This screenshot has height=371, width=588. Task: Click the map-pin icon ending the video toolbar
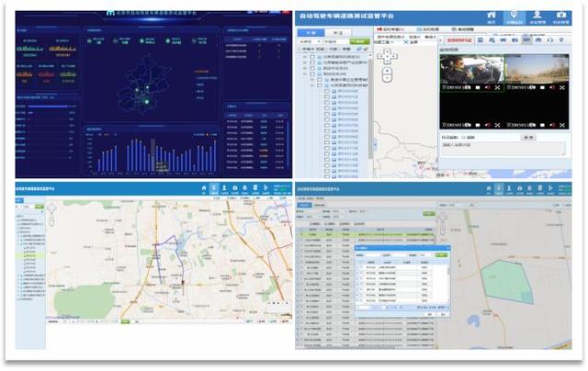tap(561, 40)
